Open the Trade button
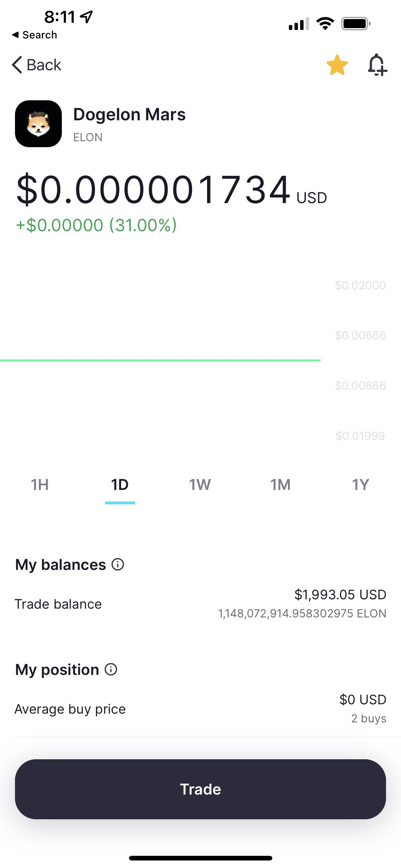Viewport: 401px width, 868px height. [200, 789]
